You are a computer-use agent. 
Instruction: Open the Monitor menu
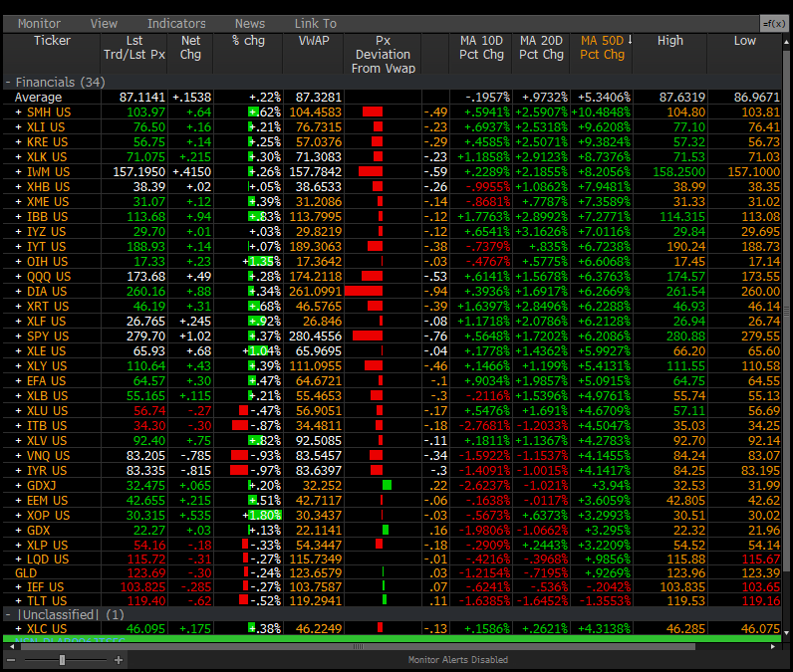pos(39,24)
